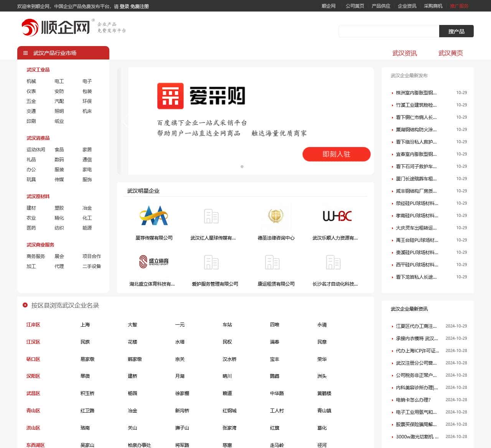
Task: Click the 搜产品 search button
Action: (x=456, y=31)
